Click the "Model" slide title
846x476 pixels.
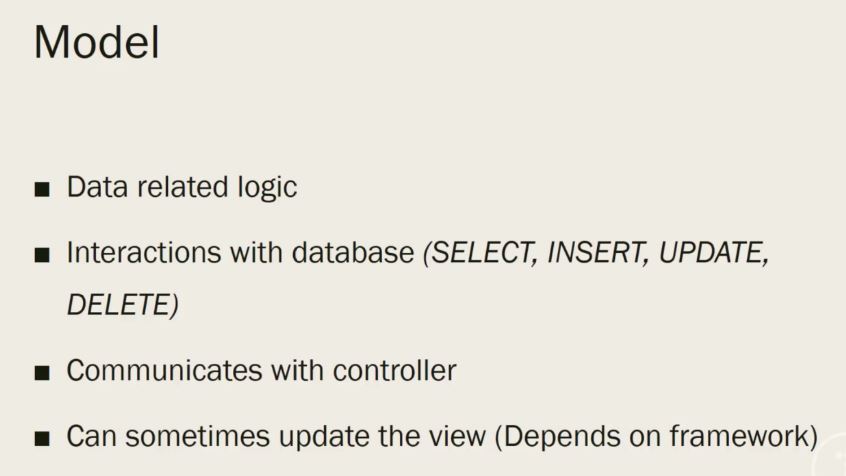click(x=96, y=42)
